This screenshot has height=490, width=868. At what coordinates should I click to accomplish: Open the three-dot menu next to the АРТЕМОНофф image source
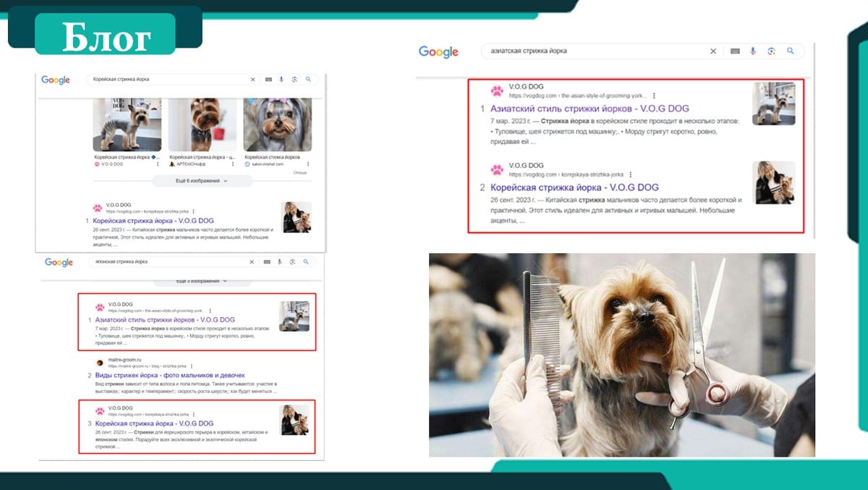click(233, 164)
